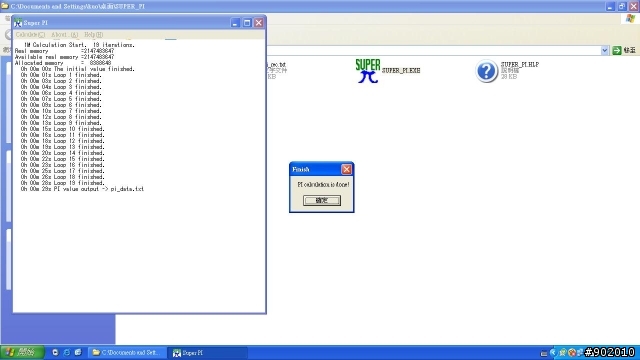Switch to the C:\Documents and Sett... taskbar button
The height and width of the screenshot is (360, 640).
pos(127,353)
